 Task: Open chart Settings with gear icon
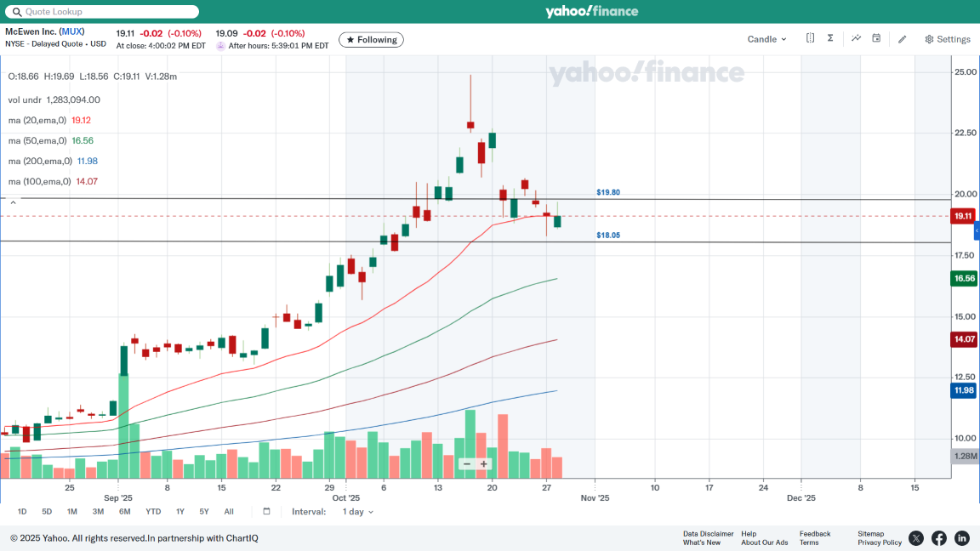[x=948, y=39]
